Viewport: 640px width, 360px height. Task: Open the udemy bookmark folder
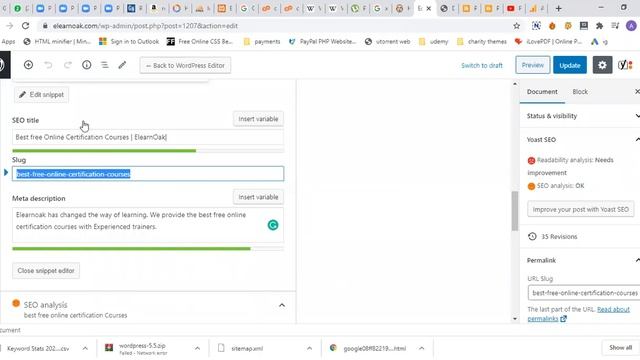433,41
